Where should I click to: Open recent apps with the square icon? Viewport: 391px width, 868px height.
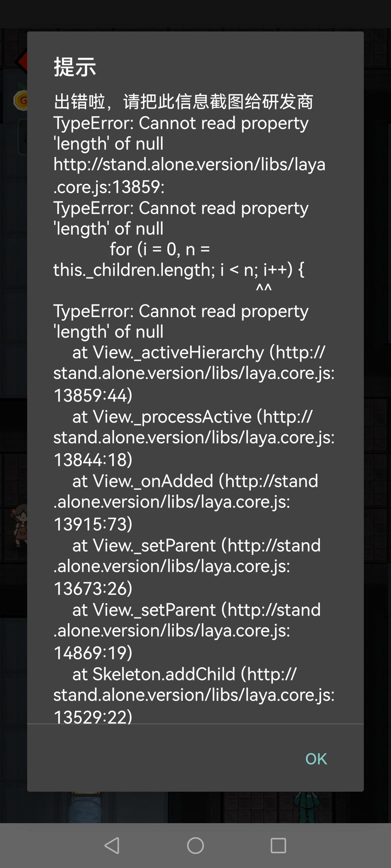click(278, 846)
